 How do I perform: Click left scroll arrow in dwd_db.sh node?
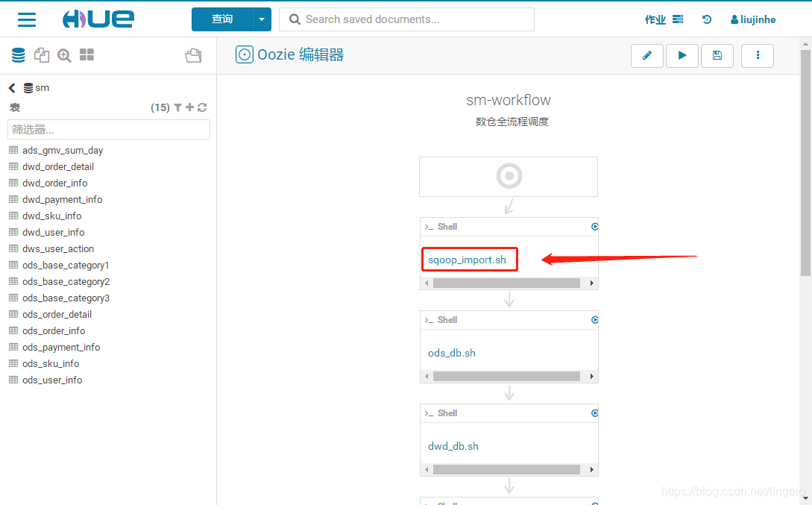click(427, 470)
